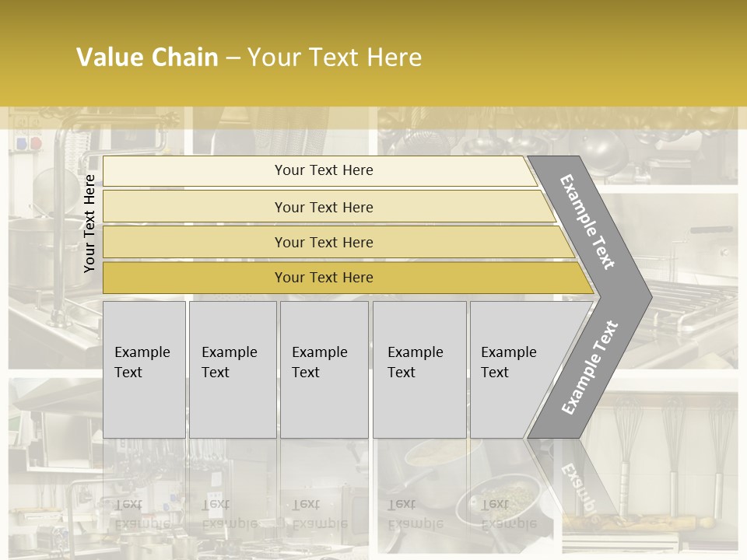Click the vertical 'Your Text Here' label
This screenshot has width=747, height=560.
(89, 223)
